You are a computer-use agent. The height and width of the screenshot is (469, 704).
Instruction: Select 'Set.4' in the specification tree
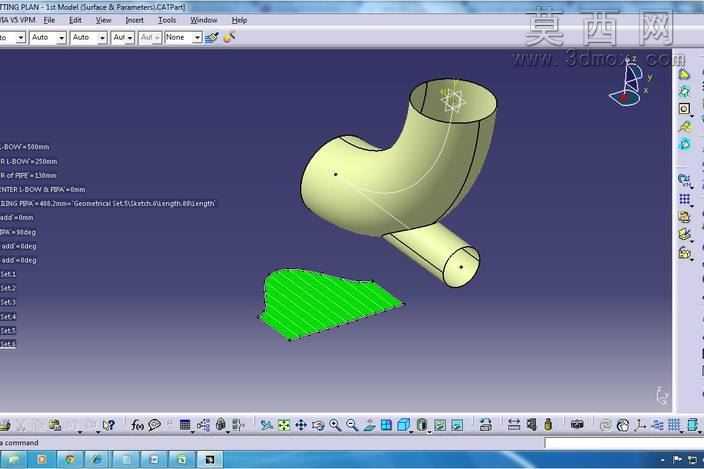pyautogui.click(x=8, y=317)
